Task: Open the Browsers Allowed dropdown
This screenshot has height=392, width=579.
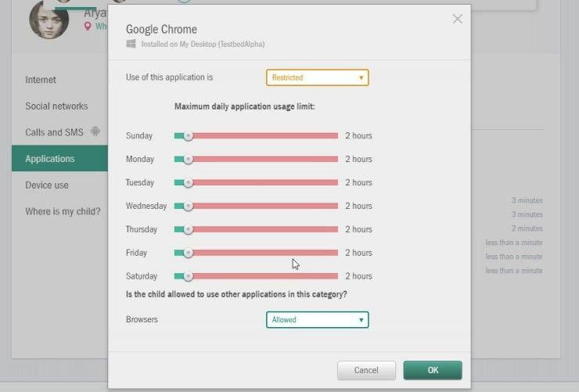Action: coord(317,320)
